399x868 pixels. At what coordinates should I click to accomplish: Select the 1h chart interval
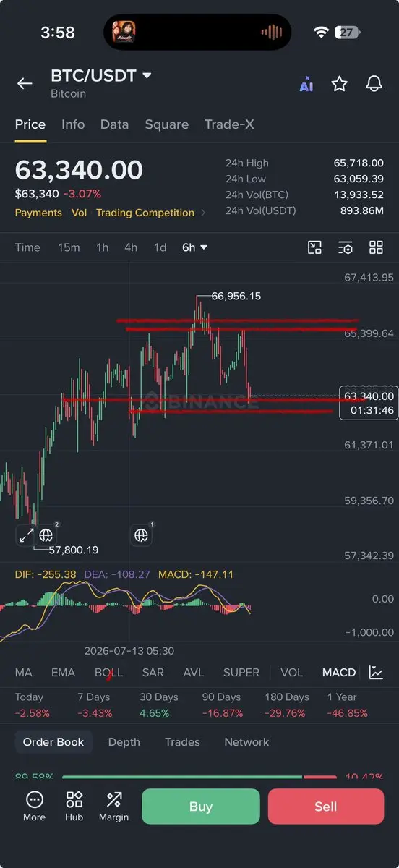[102, 247]
